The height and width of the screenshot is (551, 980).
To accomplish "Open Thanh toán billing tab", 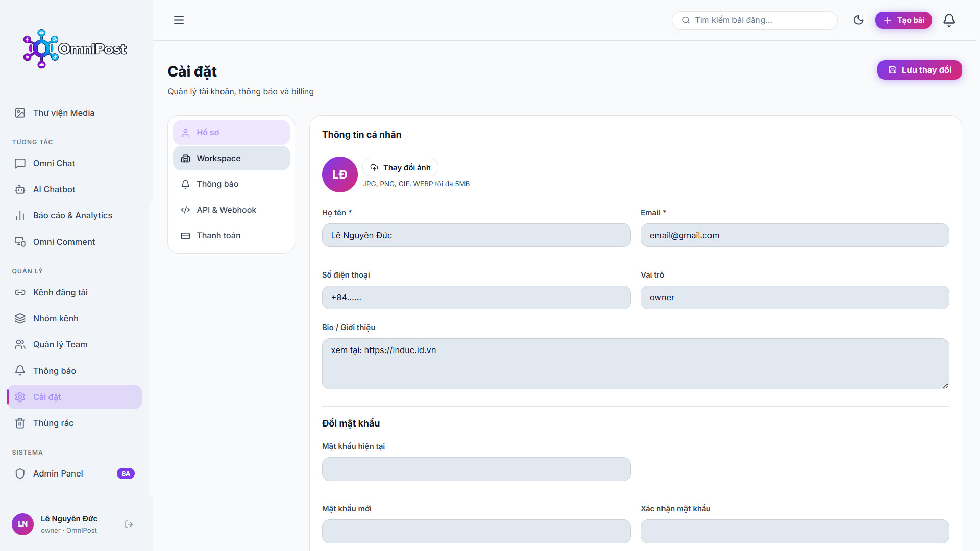I will click(x=231, y=236).
